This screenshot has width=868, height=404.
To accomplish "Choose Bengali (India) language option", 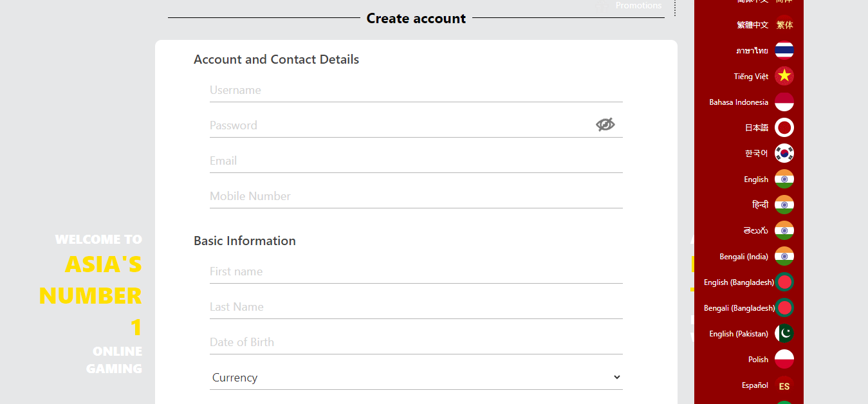I will point(744,257).
